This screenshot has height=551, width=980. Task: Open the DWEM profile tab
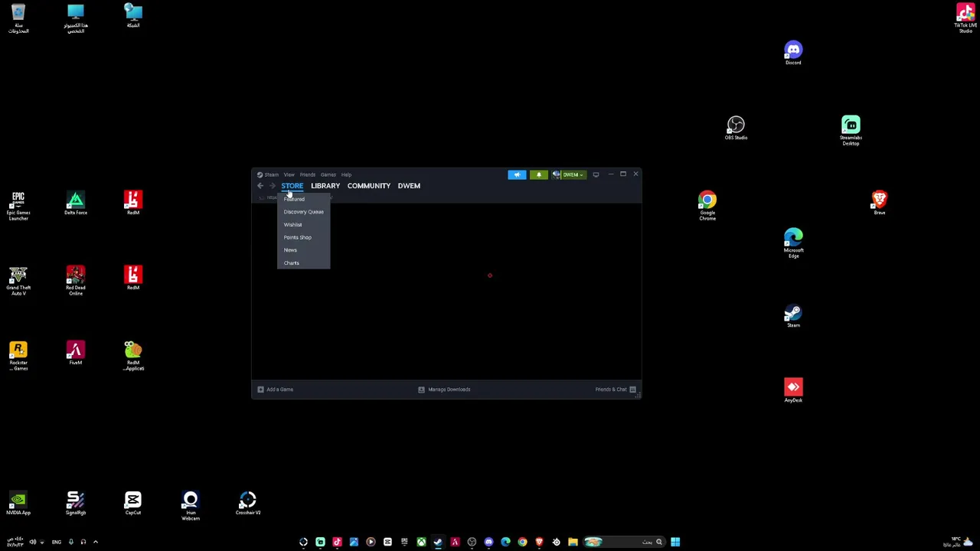tap(409, 186)
